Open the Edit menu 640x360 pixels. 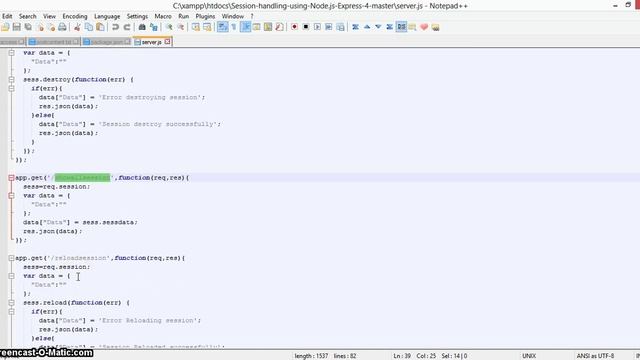7,16
